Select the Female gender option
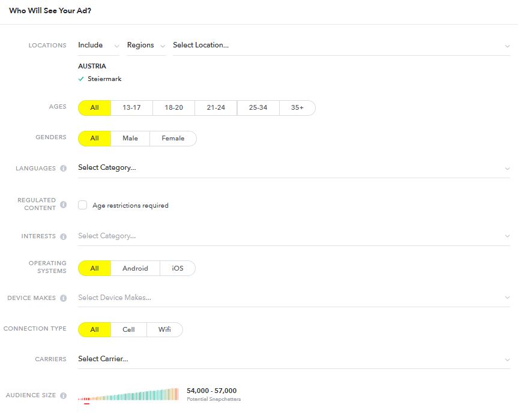Viewport: 518px width, 420px height. pos(173,139)
